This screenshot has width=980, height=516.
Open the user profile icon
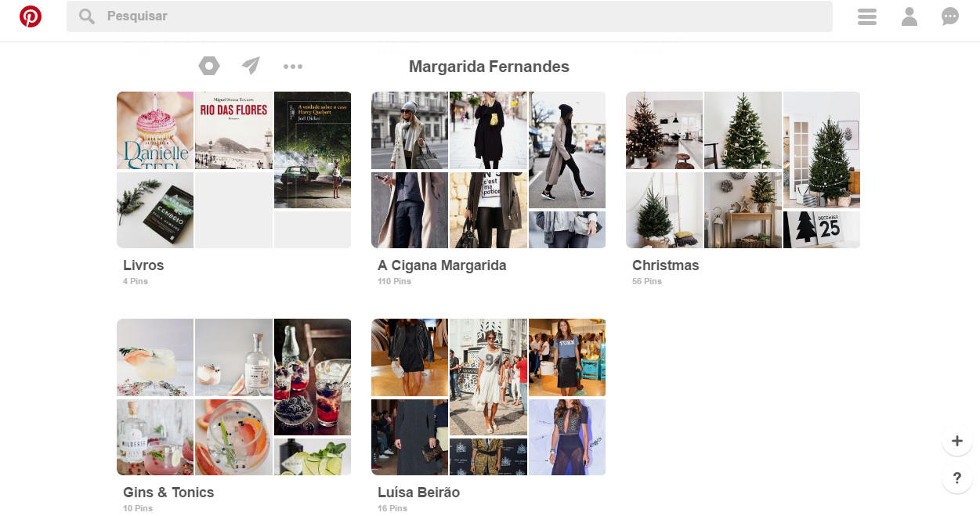pyautogui.click(x=909, y=16)
